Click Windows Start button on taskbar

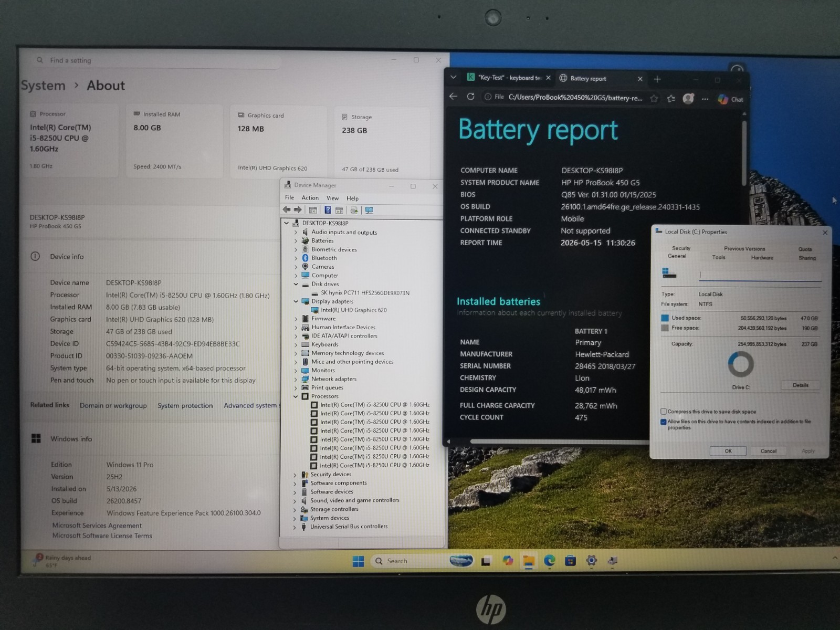(x=358, y=561)
